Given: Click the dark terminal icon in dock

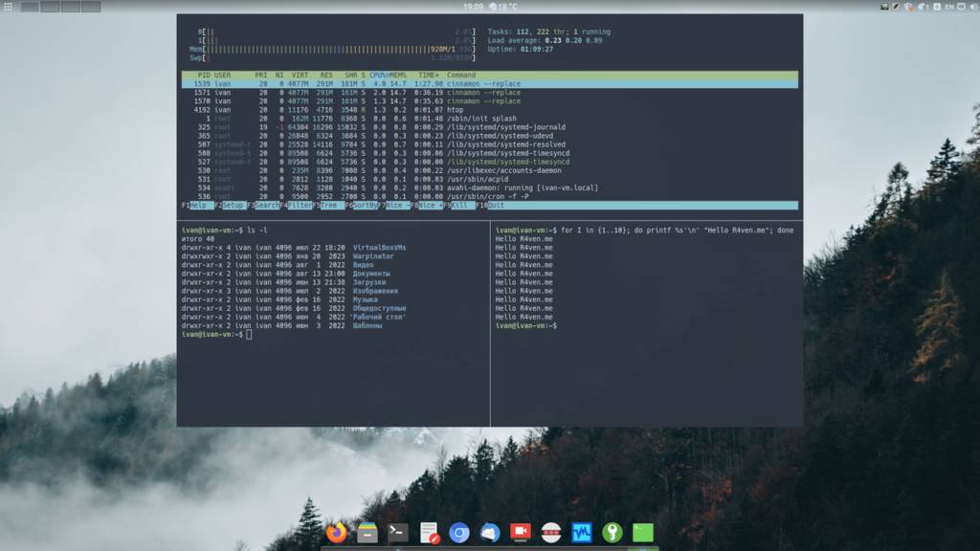Looking at the screenshot, I should coord(398,533).
